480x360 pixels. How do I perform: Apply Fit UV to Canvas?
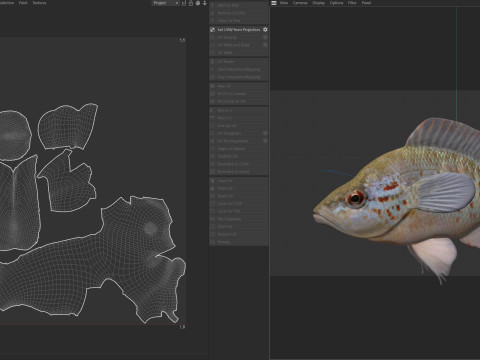(238, 94)
